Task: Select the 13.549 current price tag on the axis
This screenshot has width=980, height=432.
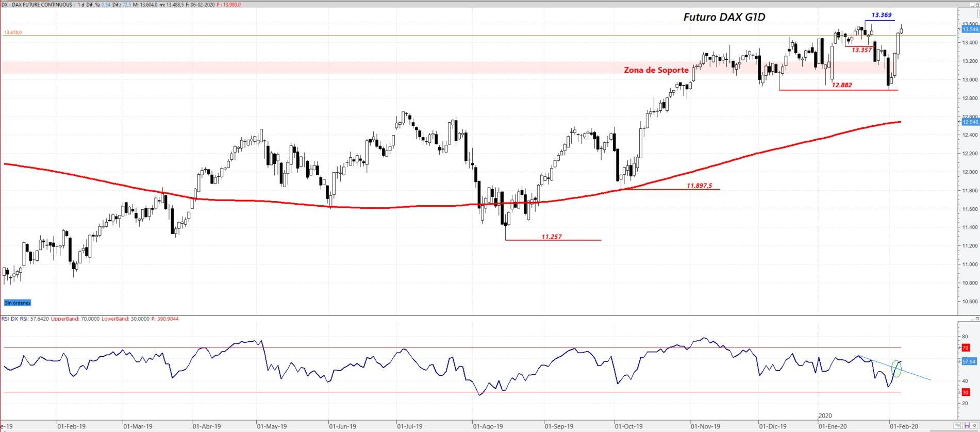Action: click(x=970, y=29)
